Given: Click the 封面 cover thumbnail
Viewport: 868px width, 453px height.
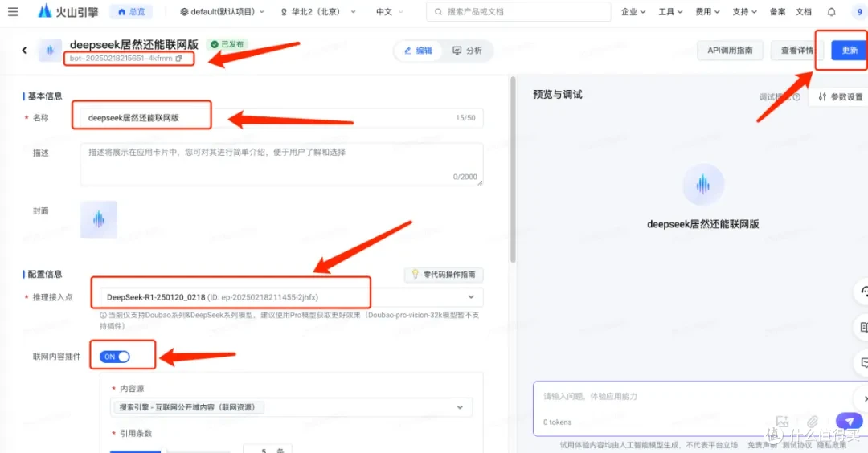Looking at the screenshot, I should (99, 219).
